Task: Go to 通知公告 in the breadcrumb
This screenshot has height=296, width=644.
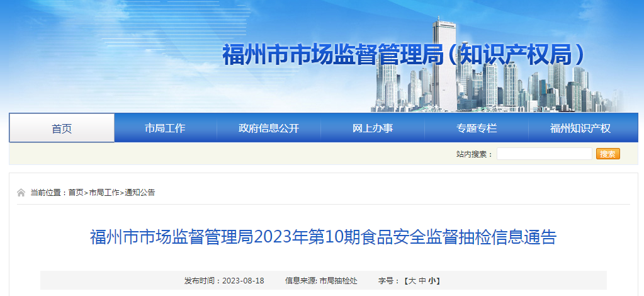Action: click(x=140, y=193)
